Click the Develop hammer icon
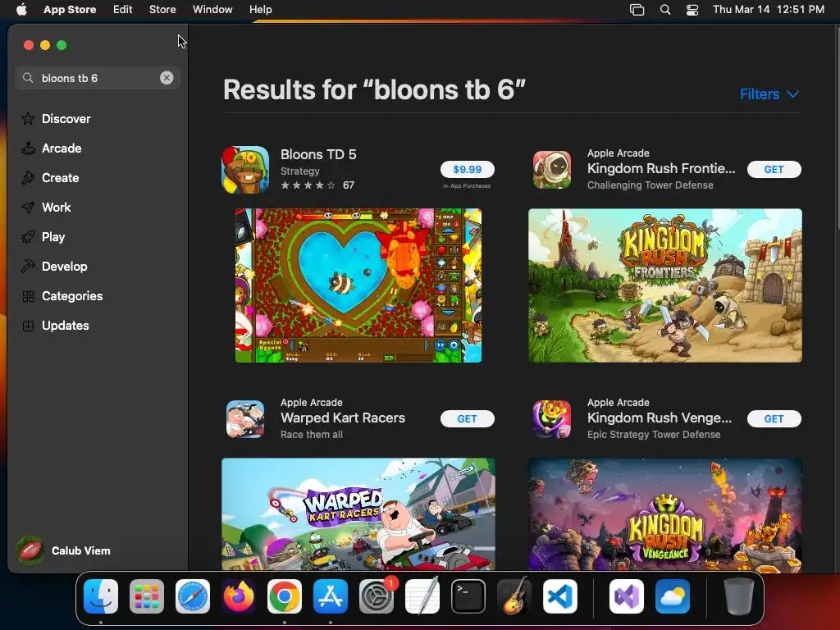This screenshot has height=630, width=840. (x=28, y=266)
